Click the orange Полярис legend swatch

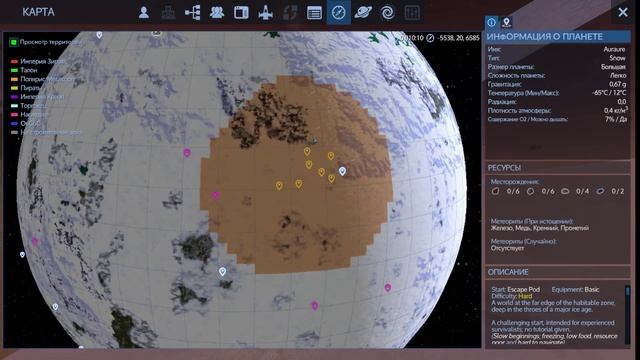click(x=14, y=79)
